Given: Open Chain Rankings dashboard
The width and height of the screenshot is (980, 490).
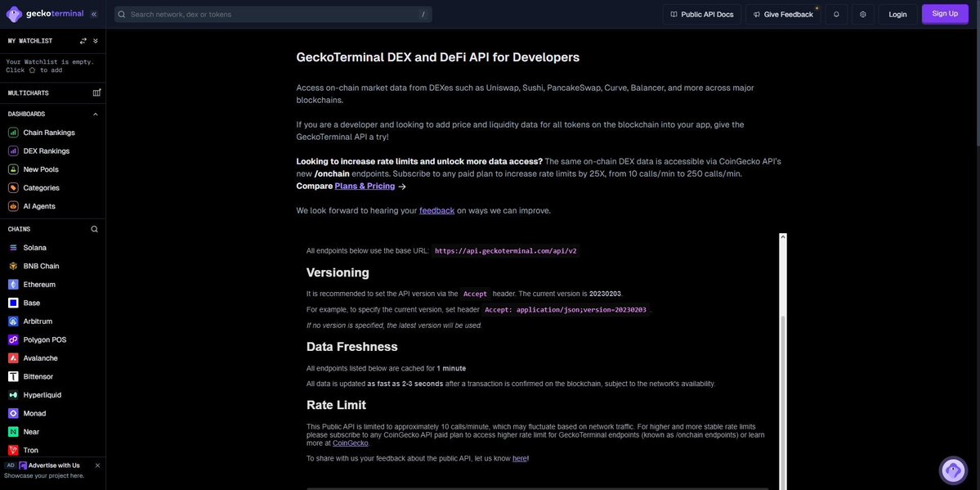Looking at the screenshot, I should coord(49,133).
